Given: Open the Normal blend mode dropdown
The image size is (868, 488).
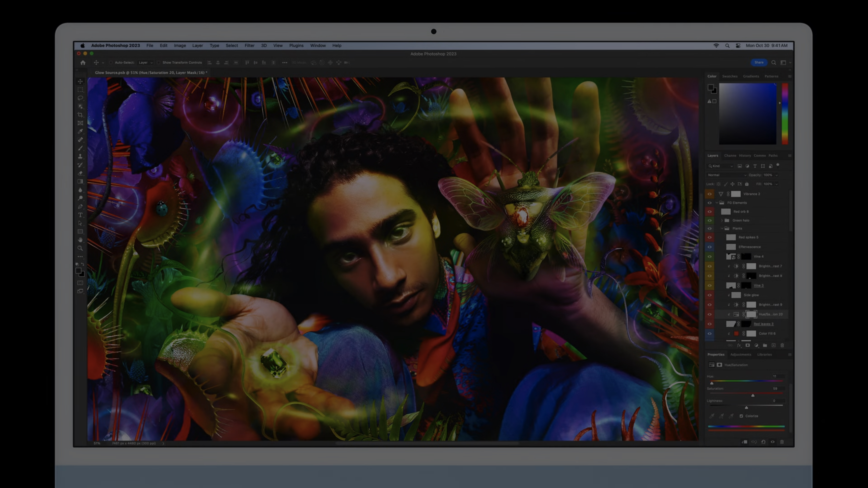Looking at the screenshot, I should (727, 175).
